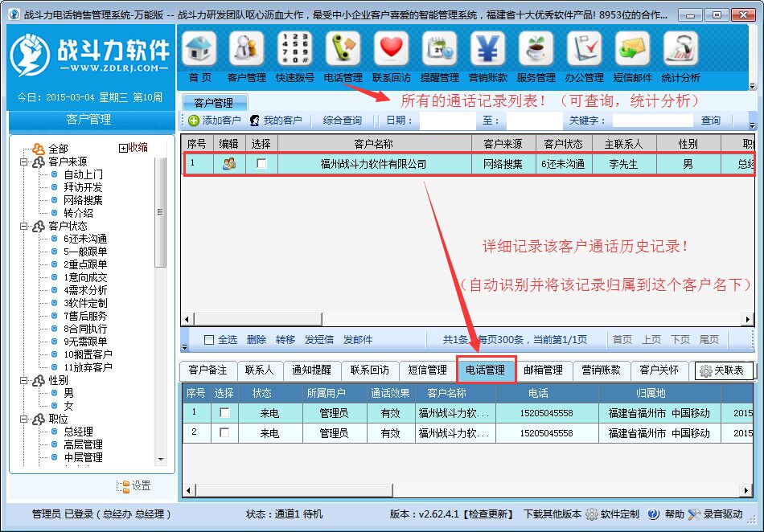Click the 添加客户 green plus icon
The height and width of the screenshot is (532, 764).
point(194,121)
